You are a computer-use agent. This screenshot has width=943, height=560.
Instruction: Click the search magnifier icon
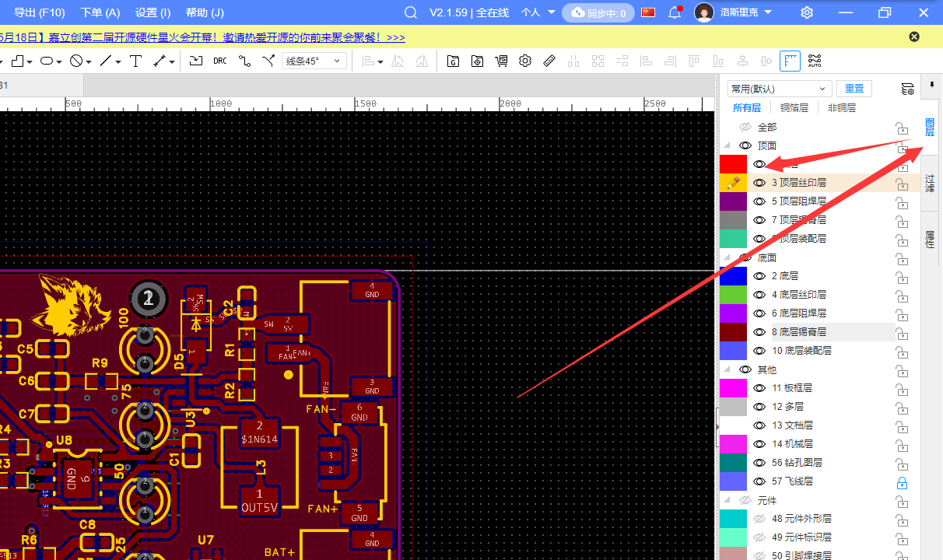411,12
